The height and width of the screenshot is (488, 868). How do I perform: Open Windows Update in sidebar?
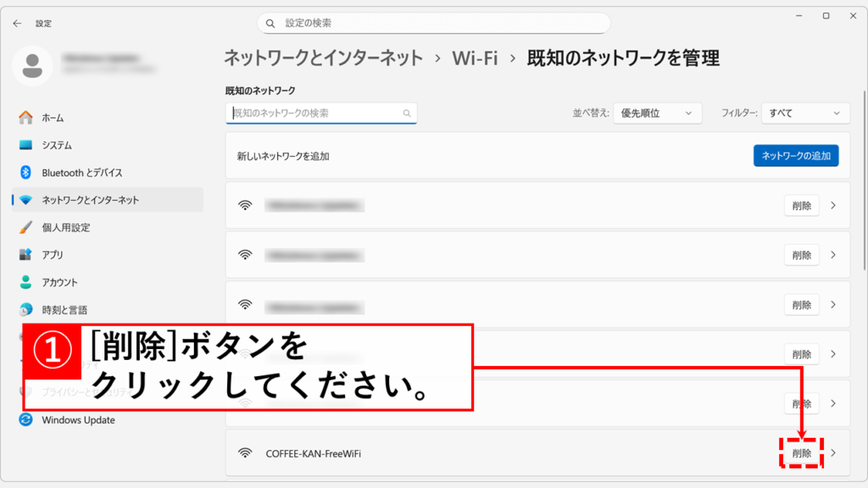pos(78,420)
